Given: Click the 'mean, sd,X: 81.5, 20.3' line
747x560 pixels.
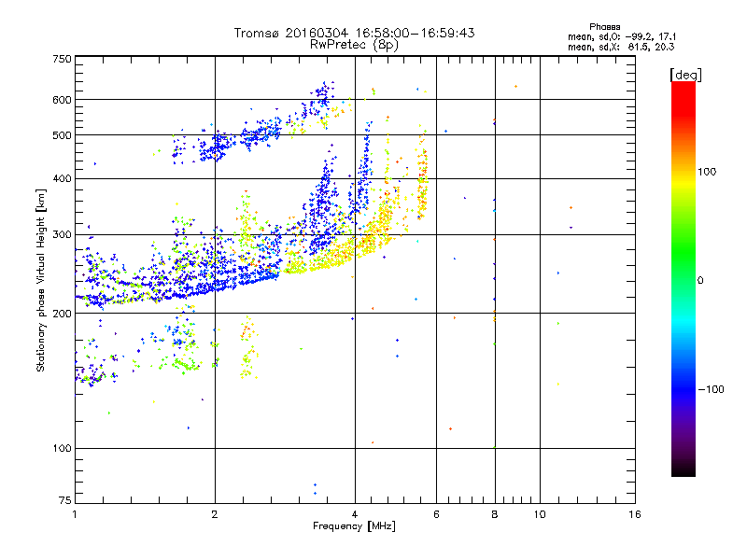Looking at the screenshot, I should [x=621, y=47].
